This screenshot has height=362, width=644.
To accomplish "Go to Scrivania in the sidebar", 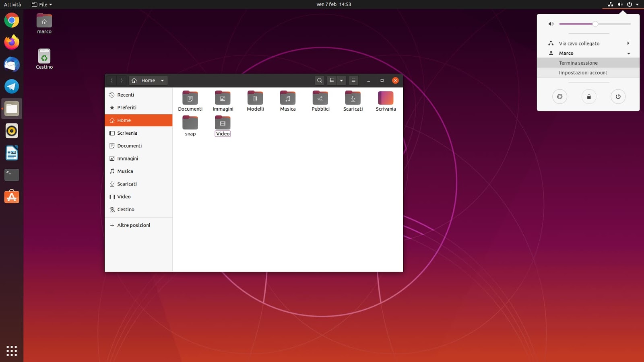I will click(138, 133).
